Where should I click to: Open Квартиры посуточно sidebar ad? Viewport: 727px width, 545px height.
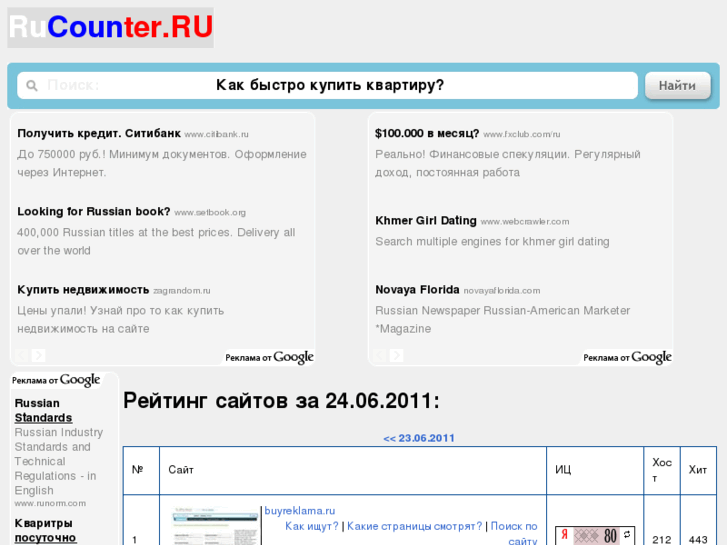click(x=45, y=530)
